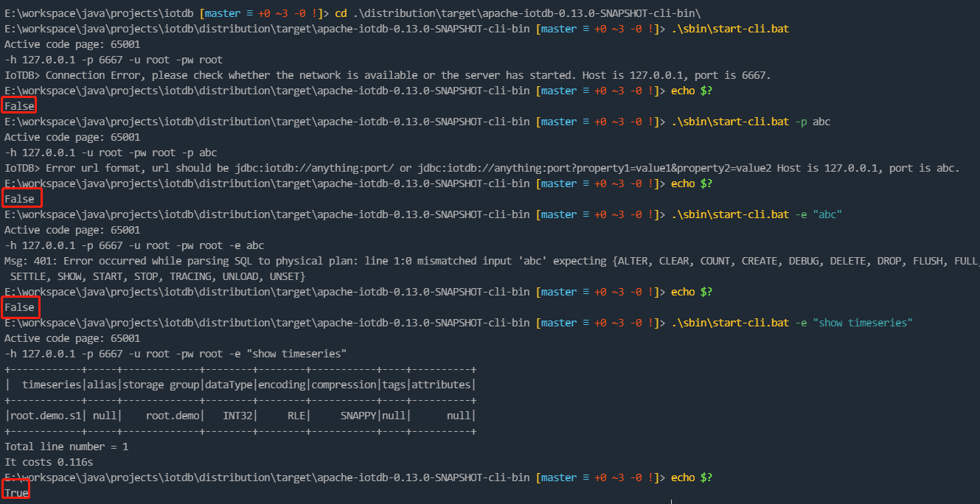Click the 'Connection Error' message line
This screenshot has height=504, width=980.
pyautogui.click(x=387, y=76)
